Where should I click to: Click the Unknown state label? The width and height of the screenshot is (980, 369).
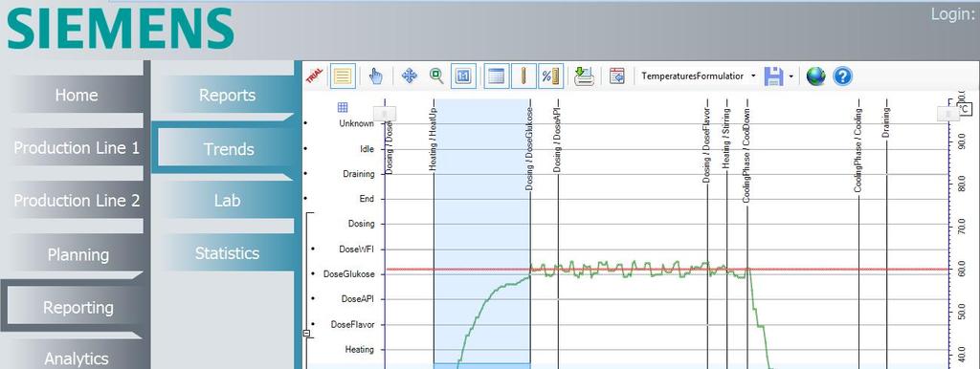(356, 123)
